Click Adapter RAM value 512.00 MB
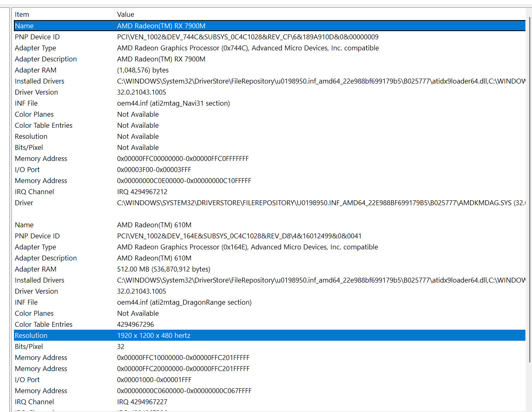This screenshot has width=532, height=412. click(164, 269)
